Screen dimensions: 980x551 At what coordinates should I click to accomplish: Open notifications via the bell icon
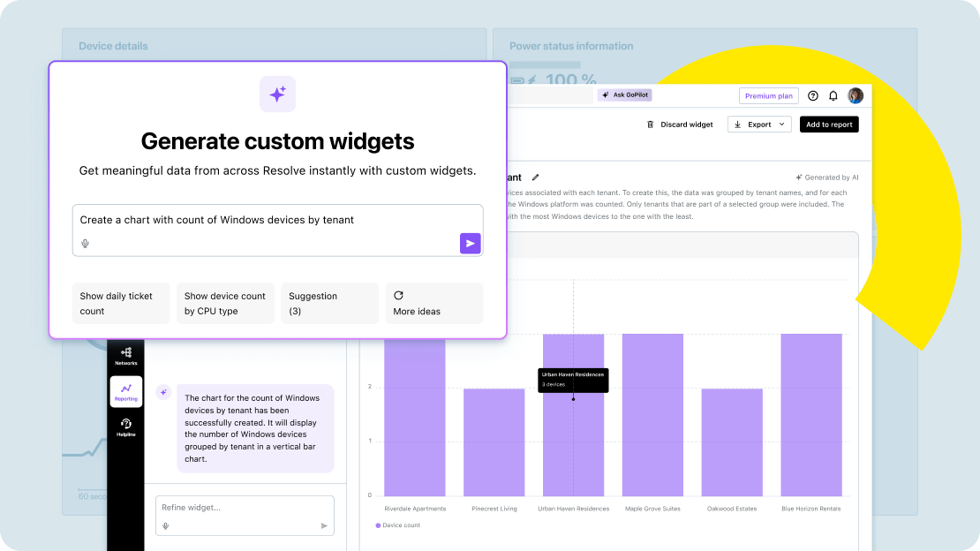(x=832, y=94)
